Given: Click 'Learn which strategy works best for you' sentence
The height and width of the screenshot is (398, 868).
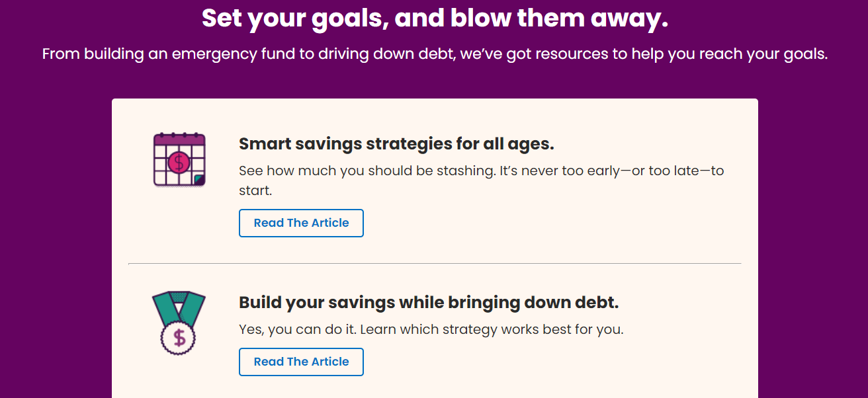Looking at the screenshot, I should pos(492,329).
